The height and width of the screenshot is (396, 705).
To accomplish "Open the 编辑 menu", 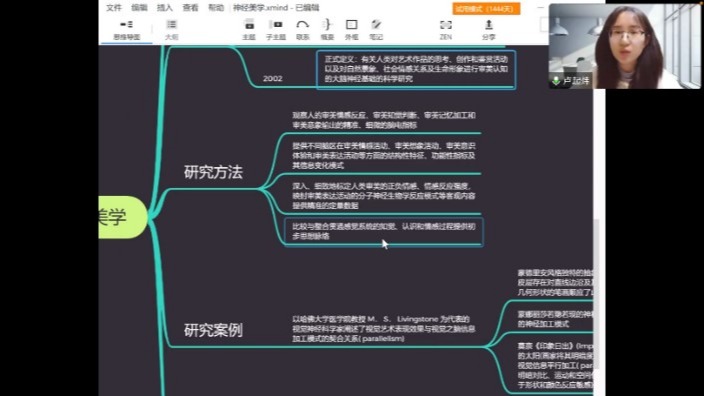I will click(139, 8).
